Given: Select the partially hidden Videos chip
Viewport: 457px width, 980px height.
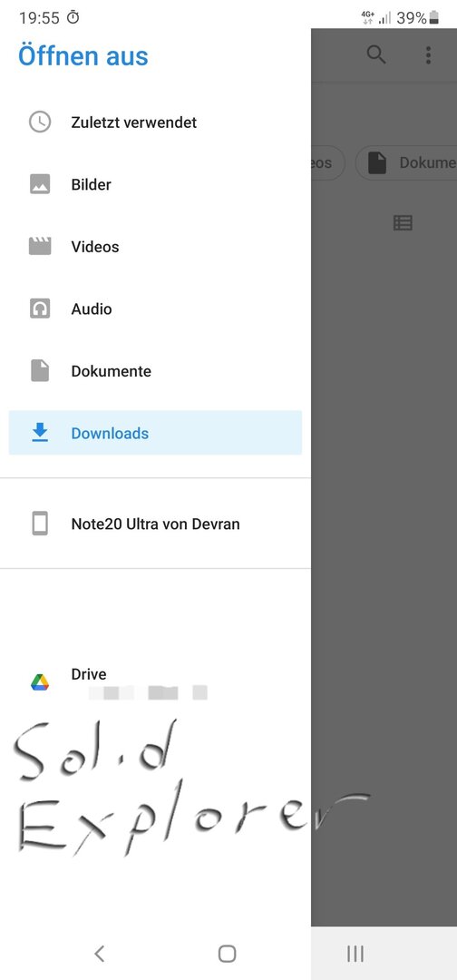Looking at the screenshot, I should 327,163.
